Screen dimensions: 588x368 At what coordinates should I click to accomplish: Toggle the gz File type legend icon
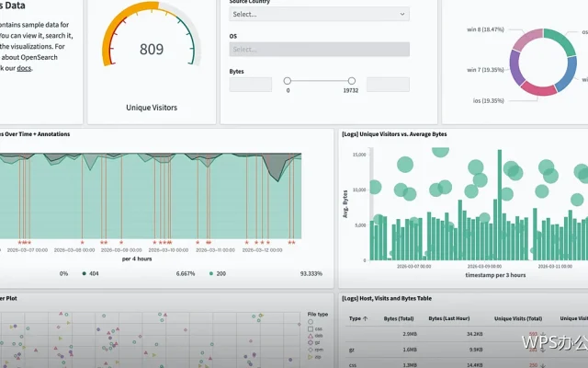[x=311, y=342]
